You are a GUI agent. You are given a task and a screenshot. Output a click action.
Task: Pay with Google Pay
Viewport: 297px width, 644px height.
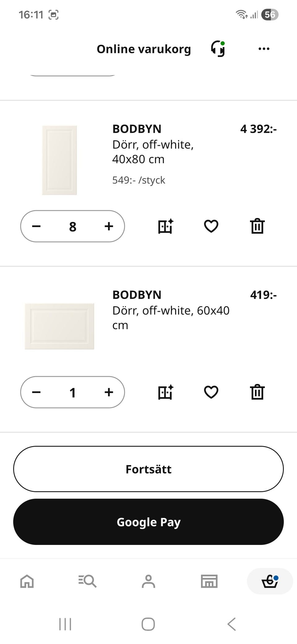click(148, 522)
